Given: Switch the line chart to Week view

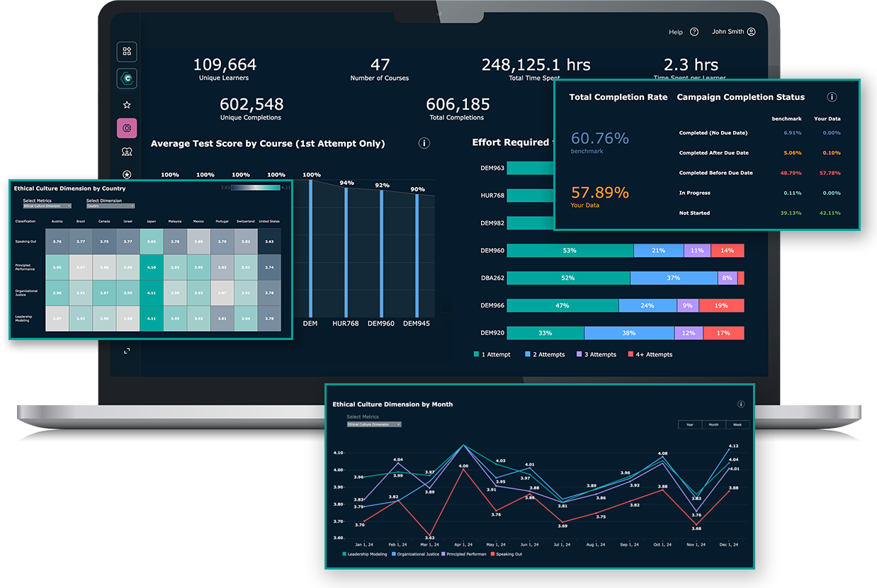Looking at the screenshot, I should click(x=737, y=425).
